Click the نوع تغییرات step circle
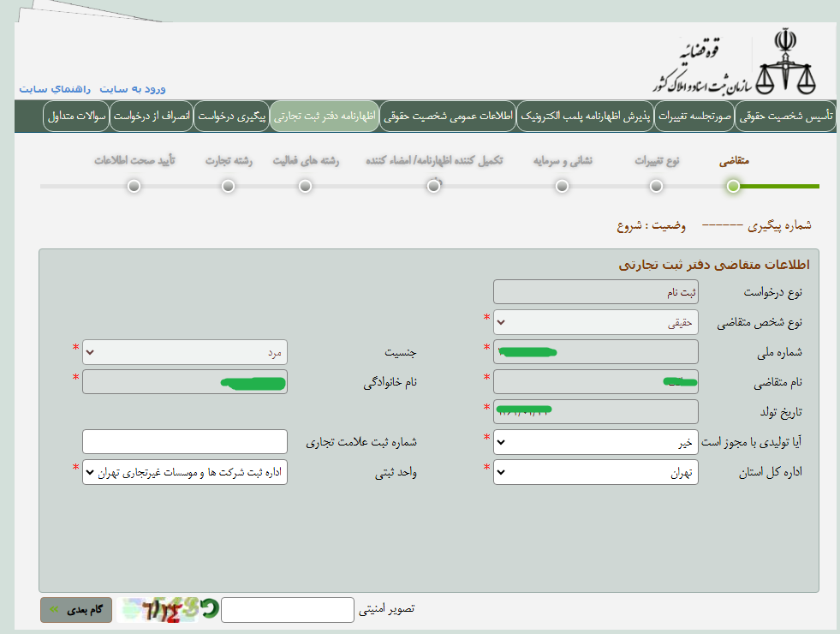The width and height of the screenshot is (840, 634). [x=656, y=186]
